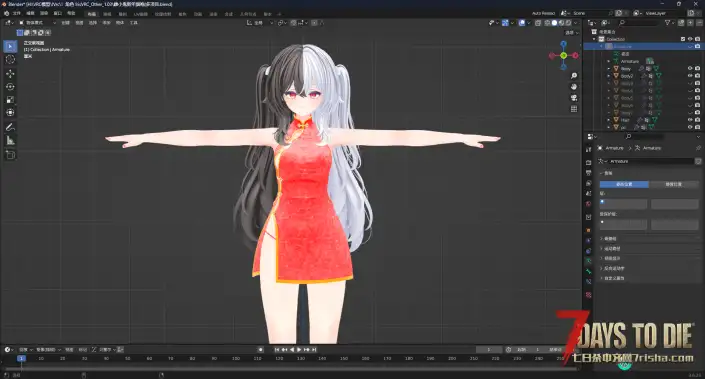This screenshot has width=705, height=379.
Task: Jump to timeline start frame button
Action: [277, 349]
